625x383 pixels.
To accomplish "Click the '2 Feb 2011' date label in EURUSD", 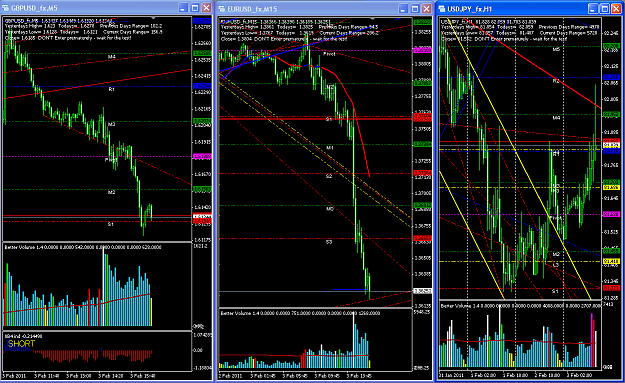I will [230, 376].
